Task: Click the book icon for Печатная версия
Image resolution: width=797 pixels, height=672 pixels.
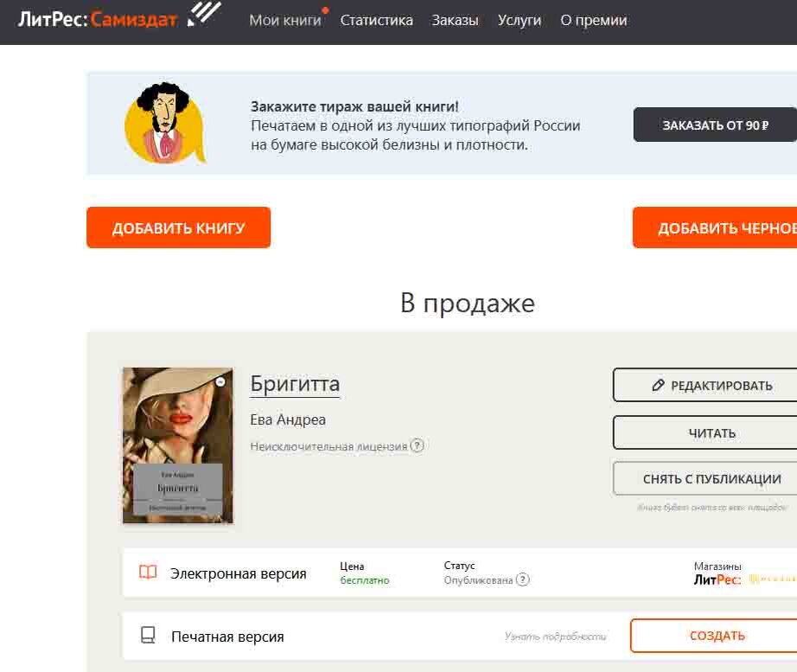Action: 148,635
